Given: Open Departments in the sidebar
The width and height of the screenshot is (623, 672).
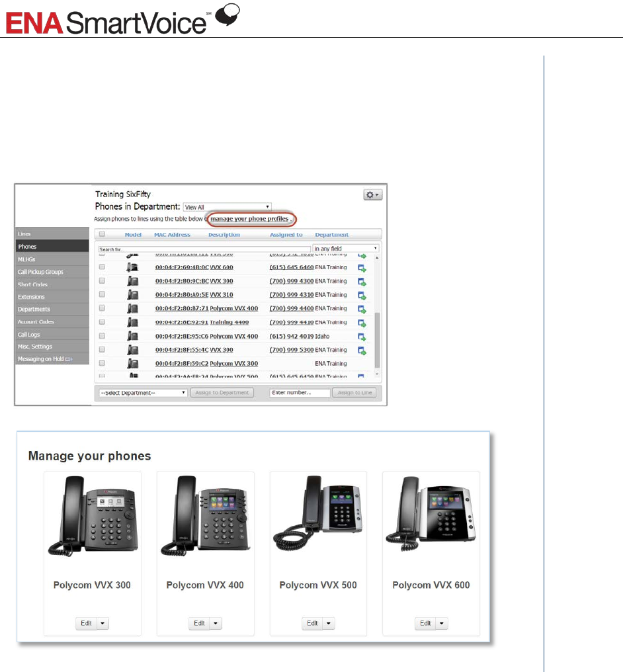Looking at the screenshot, I should (x=52, y=309).
